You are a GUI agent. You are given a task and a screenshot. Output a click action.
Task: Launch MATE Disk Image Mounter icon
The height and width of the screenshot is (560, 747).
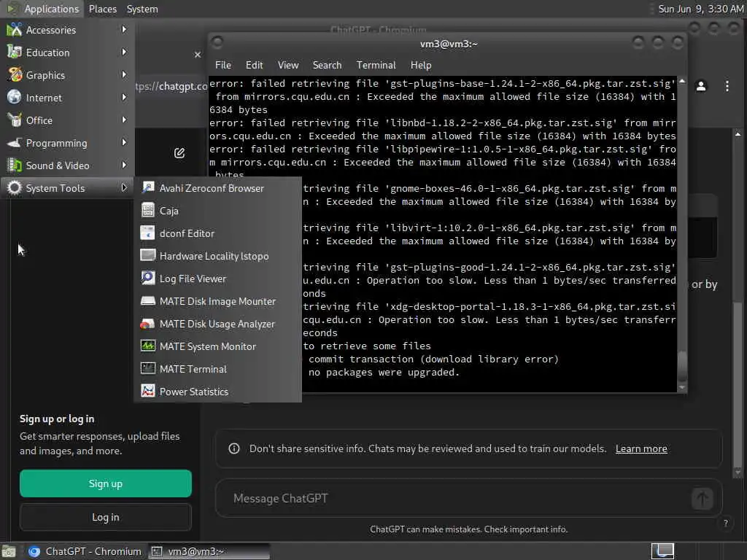148,301
